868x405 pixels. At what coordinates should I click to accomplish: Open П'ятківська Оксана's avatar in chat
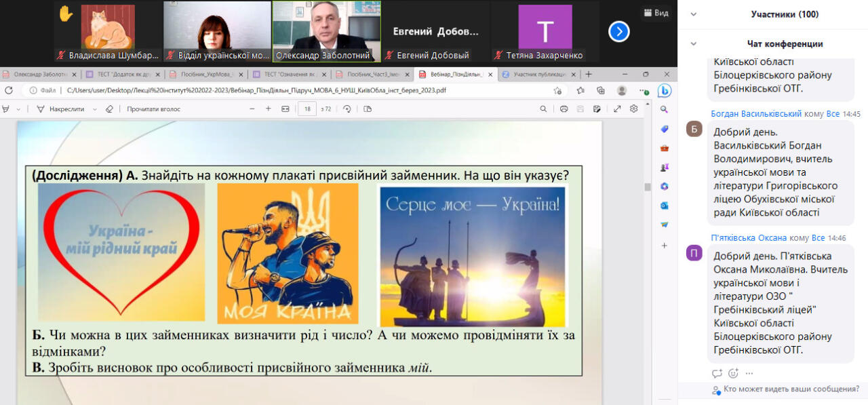coord(694,253)
